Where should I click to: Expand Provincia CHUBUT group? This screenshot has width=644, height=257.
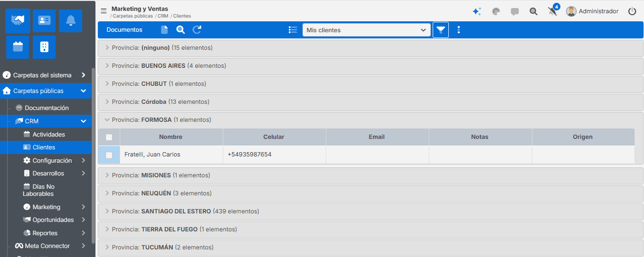[370, 84]
